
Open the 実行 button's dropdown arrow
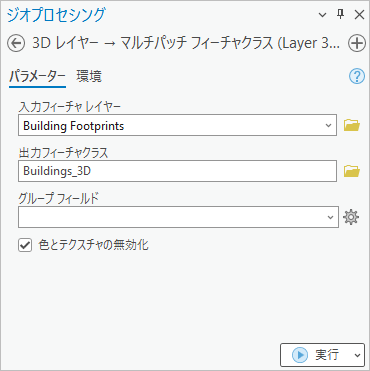[x=357, y=355]
